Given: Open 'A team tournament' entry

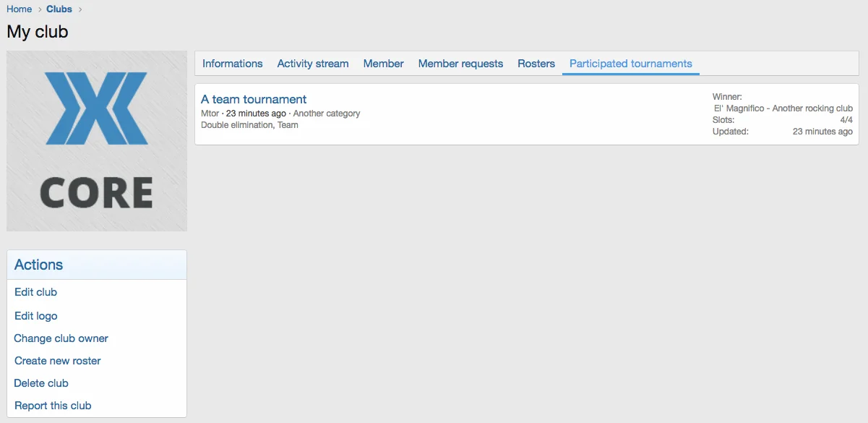Looking at the screenshot, I should [x=254, y=100].
